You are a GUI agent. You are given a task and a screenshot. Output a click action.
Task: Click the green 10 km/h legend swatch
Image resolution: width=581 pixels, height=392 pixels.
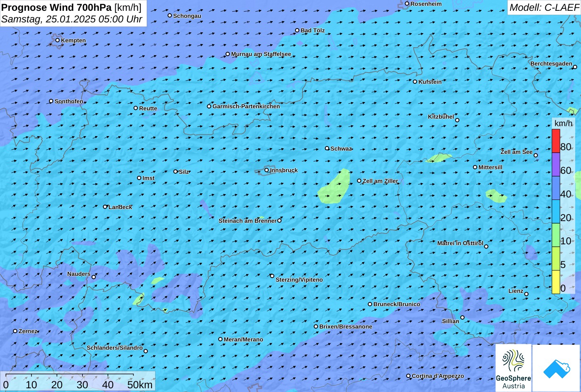click(x=556, y=235)
